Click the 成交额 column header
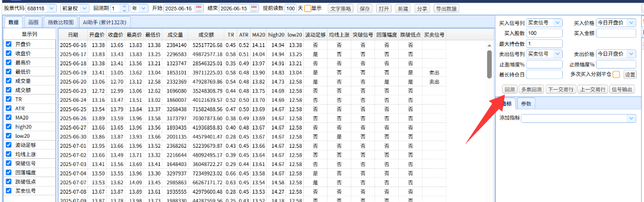Image resolution: width=644 pixels, height=202 pixels. pyautogui.click(x=205, y=35)
